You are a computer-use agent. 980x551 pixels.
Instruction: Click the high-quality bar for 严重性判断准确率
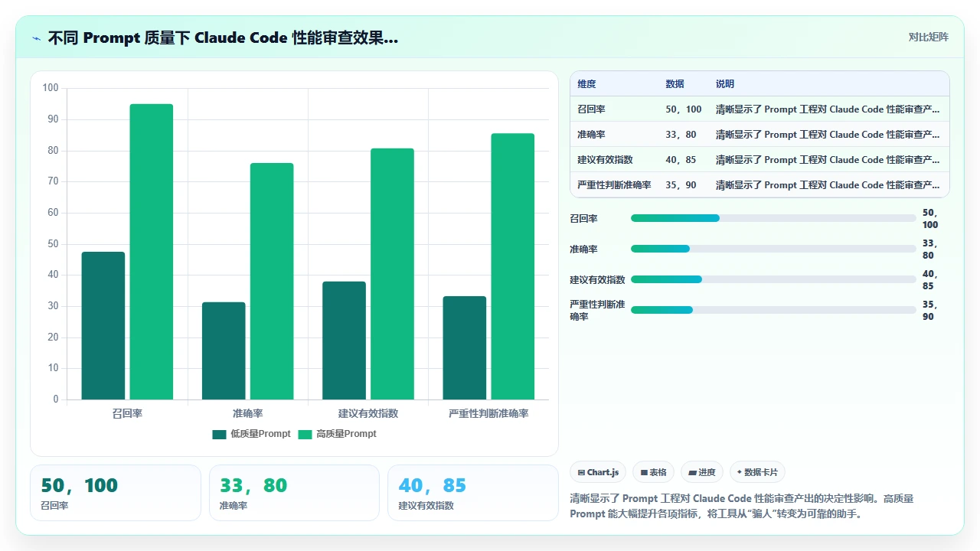click(x=513, y=266)
